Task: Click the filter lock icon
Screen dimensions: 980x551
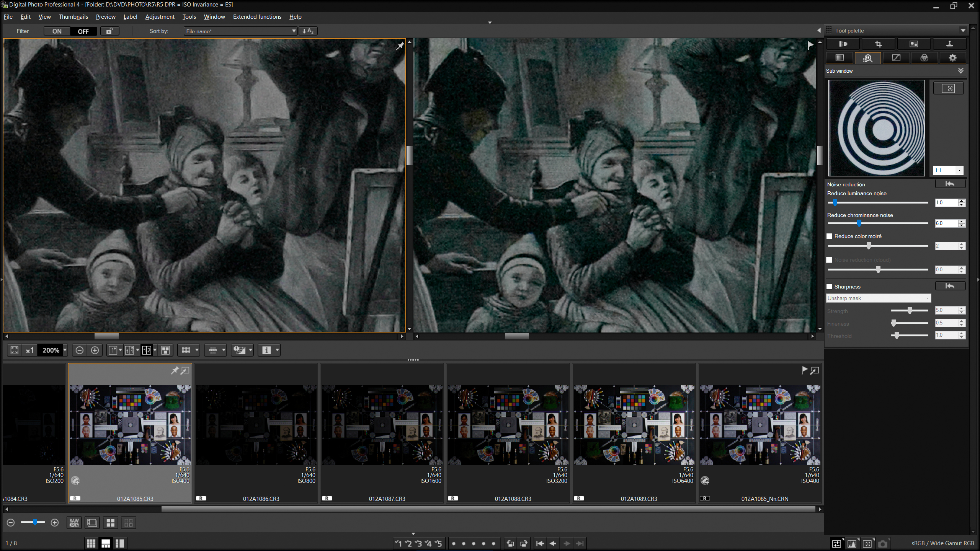Action: [x=109, y=31]
